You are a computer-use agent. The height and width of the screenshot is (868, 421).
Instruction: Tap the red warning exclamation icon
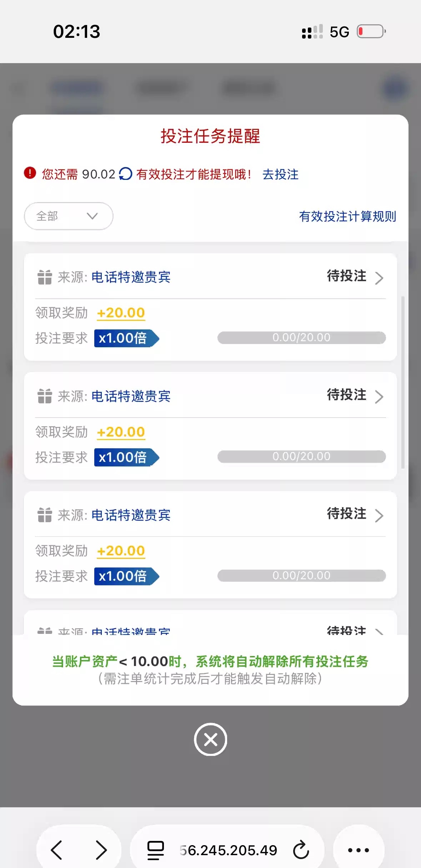click(30, 173)
